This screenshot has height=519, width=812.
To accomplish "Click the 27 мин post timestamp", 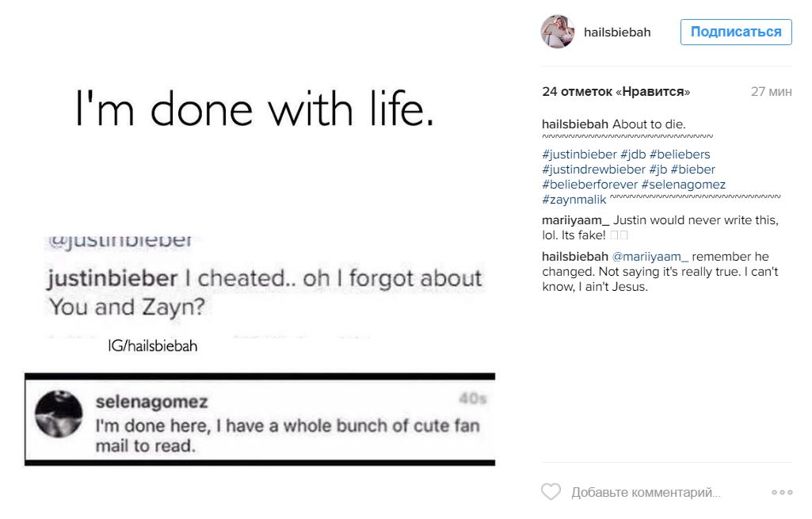I will pos(771,92).
